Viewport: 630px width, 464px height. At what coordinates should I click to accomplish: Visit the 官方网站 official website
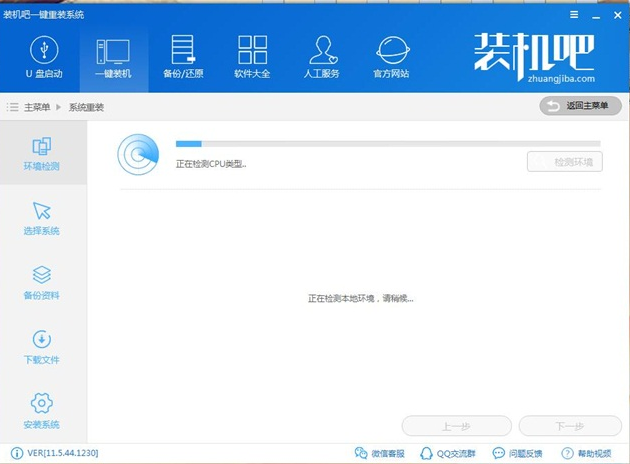pyautogui.click(x=391, y=56)
